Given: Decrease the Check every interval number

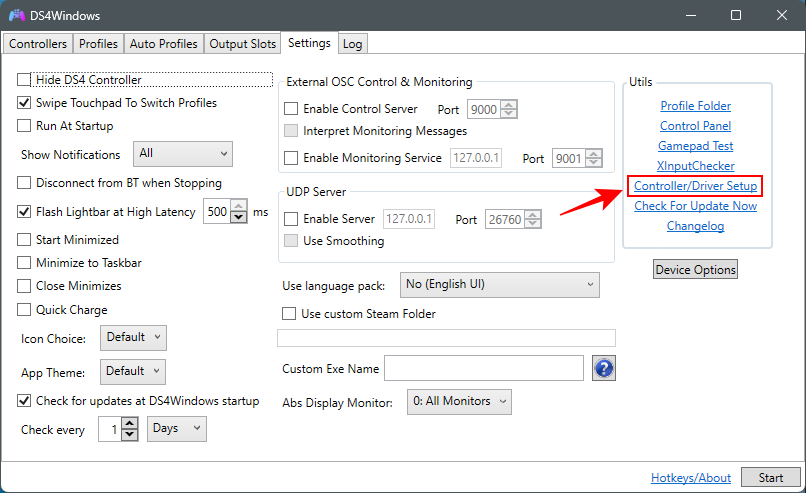Looking at the screenshot, I should click(130, 435).
